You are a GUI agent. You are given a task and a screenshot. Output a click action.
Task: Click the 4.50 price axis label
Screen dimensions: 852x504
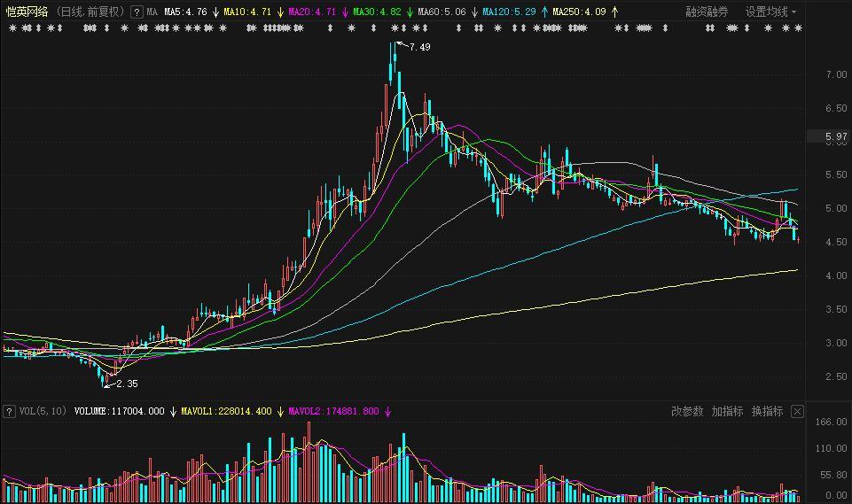point(836,242)
